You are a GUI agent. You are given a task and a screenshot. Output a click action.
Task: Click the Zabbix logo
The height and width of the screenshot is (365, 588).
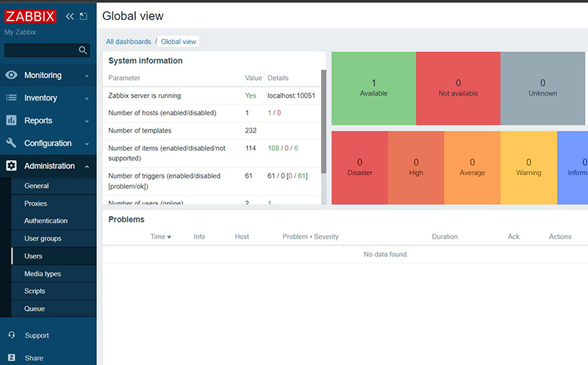point(30,16)
